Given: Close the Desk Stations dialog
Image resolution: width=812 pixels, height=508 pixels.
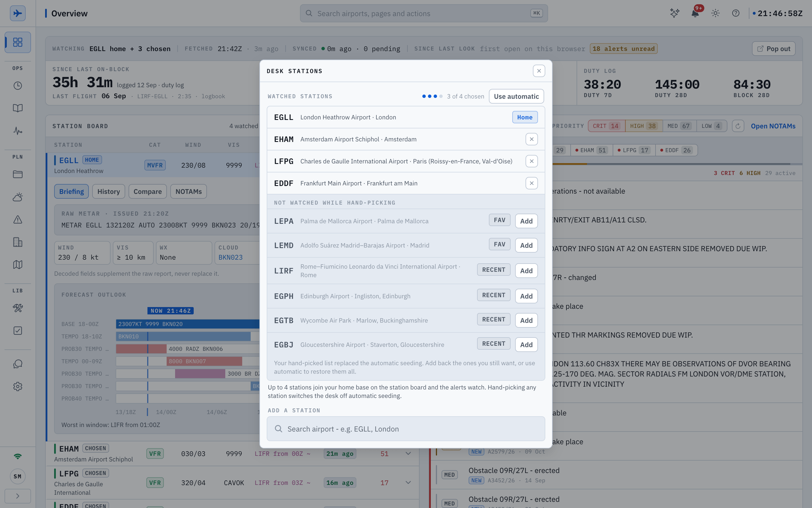Looking at the screenshot, I should 539,71.
